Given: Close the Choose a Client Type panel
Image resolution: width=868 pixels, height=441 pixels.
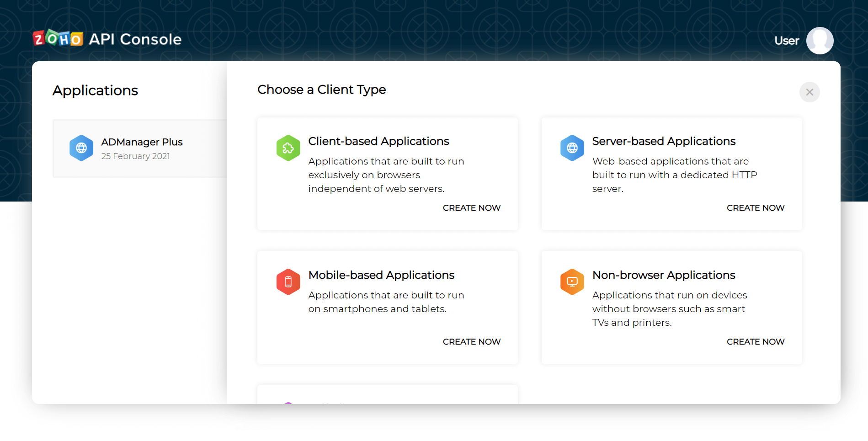Looking at the screenshot, I should (809, 92).
